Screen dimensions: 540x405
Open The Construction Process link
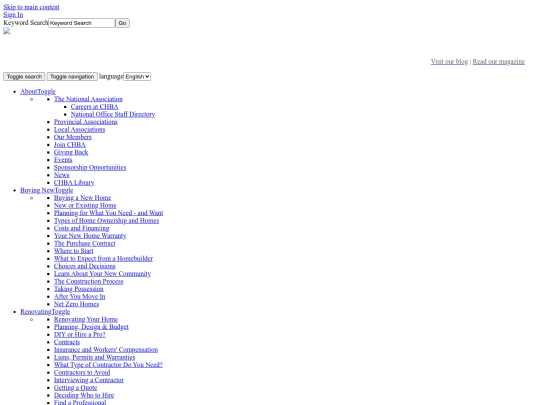click(89, 281)
